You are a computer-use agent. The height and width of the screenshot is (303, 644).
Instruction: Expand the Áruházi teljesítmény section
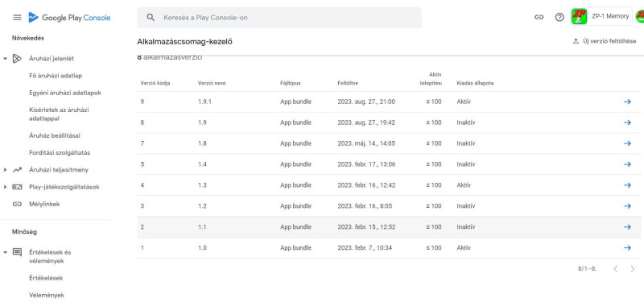6,170
